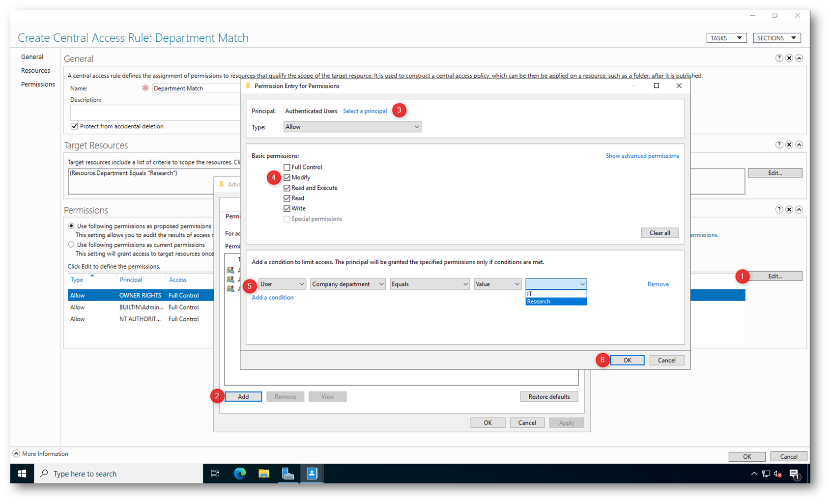
Task: Open the TASKS menu
Action: click(726, 38)
